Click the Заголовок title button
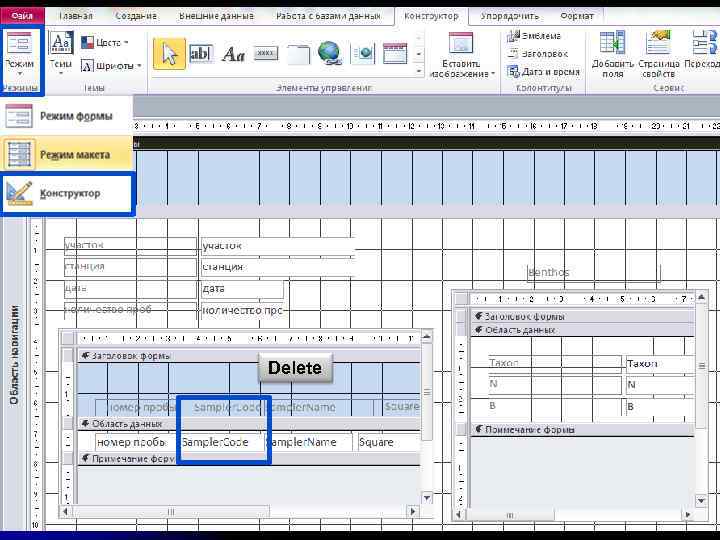 537,54
